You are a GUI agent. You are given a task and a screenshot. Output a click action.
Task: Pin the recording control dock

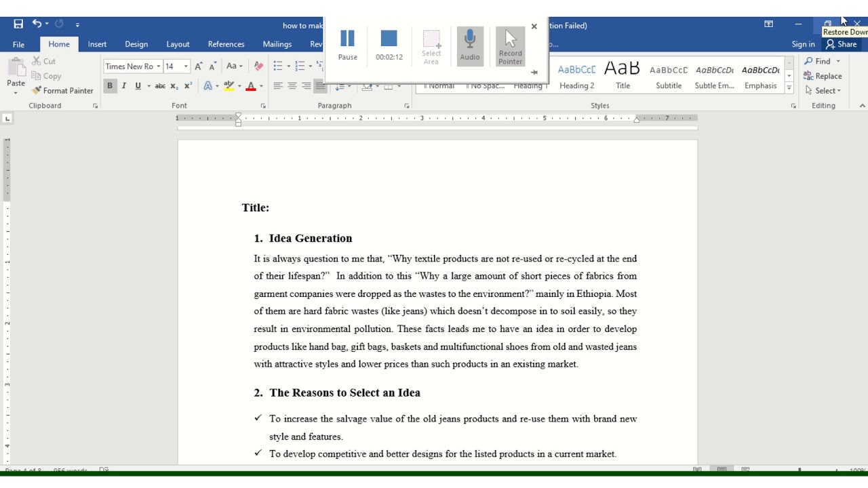(534, 72)
